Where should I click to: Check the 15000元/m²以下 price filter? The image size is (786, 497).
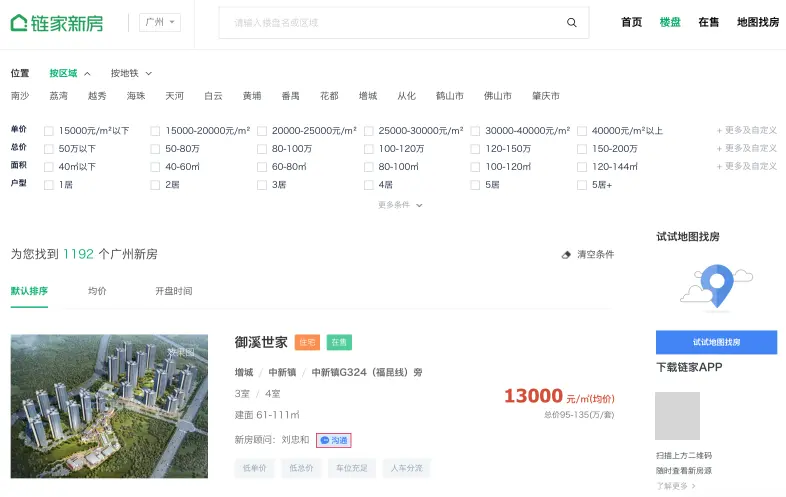pos(49,131)
